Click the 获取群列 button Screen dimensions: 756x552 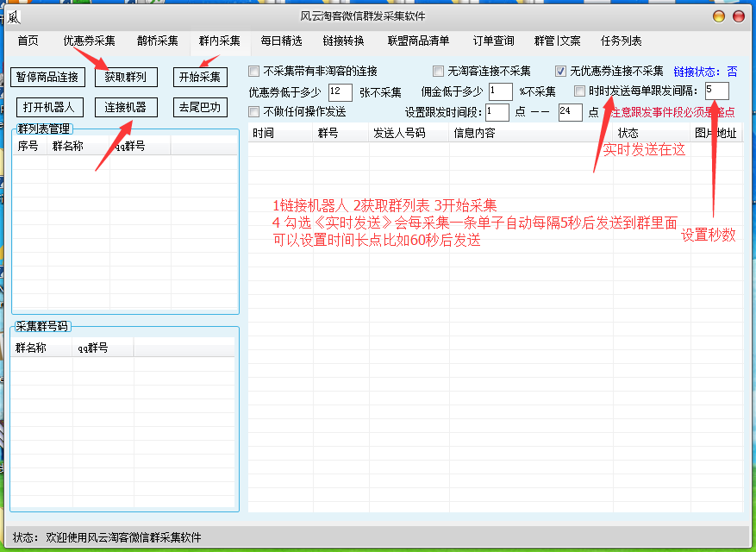coord(126,78)
